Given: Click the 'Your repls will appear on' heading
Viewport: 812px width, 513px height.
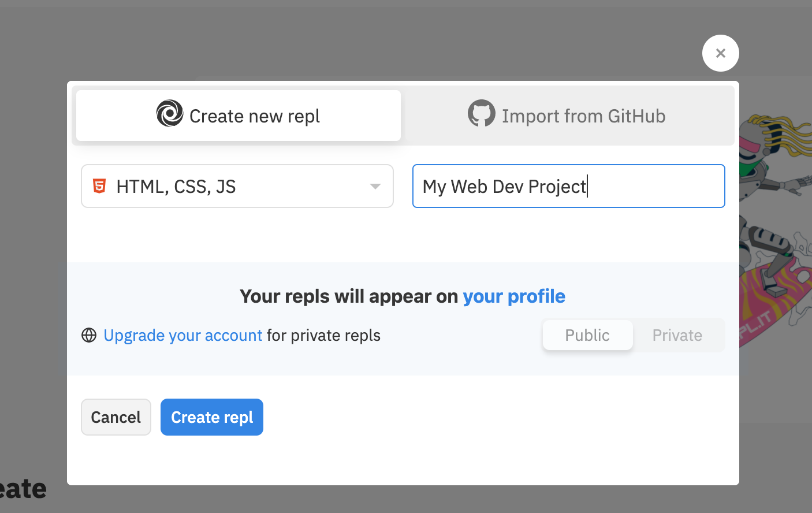Looking at the screenshot, I should (349, 296).
